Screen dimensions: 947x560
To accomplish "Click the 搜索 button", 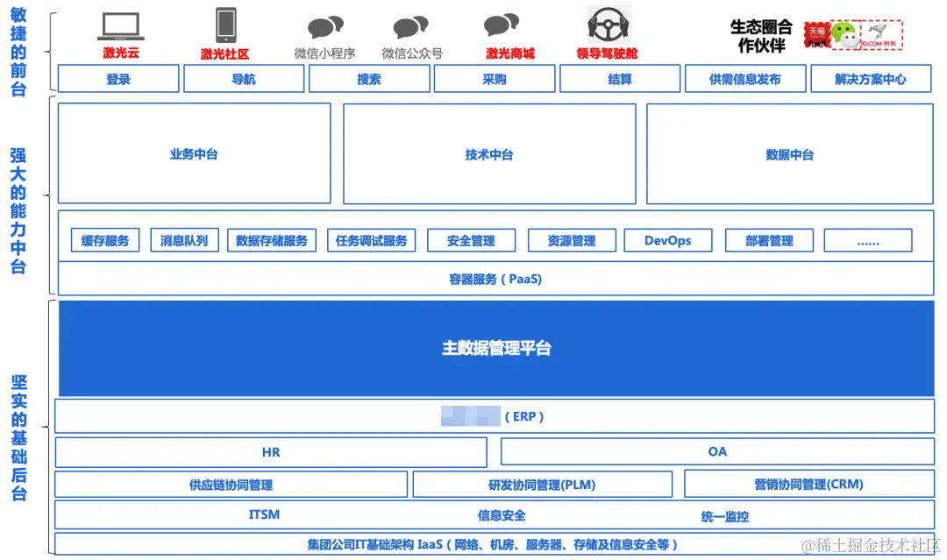I will pyautogui.click(x=369, y=78).
